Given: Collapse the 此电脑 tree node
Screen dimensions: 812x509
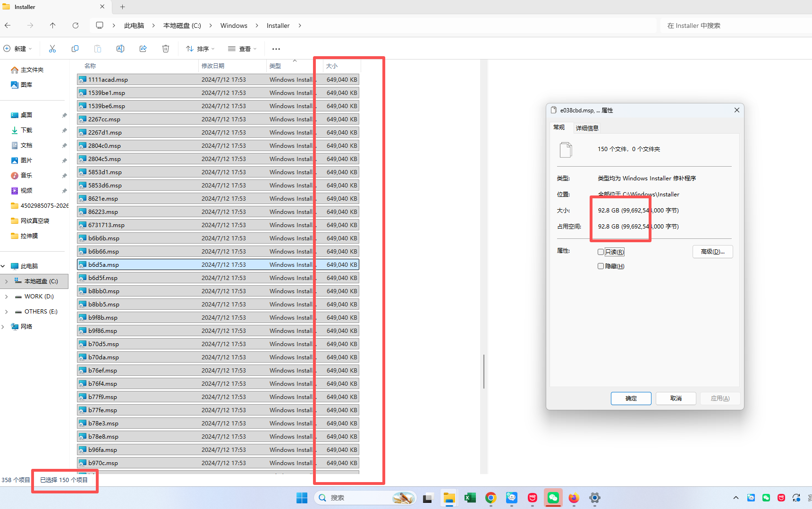Looking at the screenshot, I should click(3, 266).
